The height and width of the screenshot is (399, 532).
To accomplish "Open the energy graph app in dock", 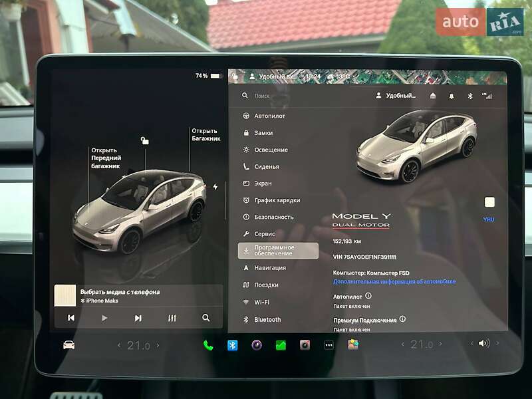I will point(281,345).
